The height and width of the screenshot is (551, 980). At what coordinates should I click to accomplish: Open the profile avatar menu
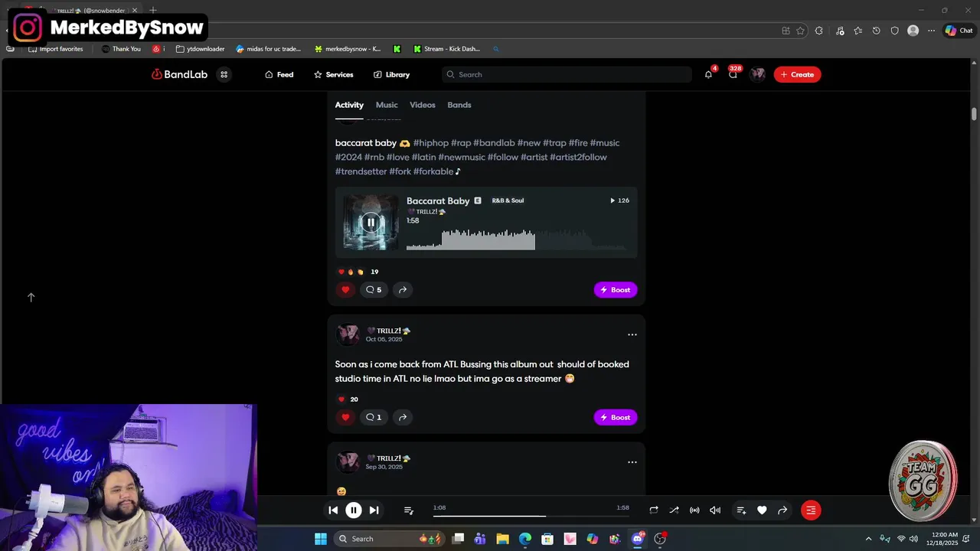757,74
